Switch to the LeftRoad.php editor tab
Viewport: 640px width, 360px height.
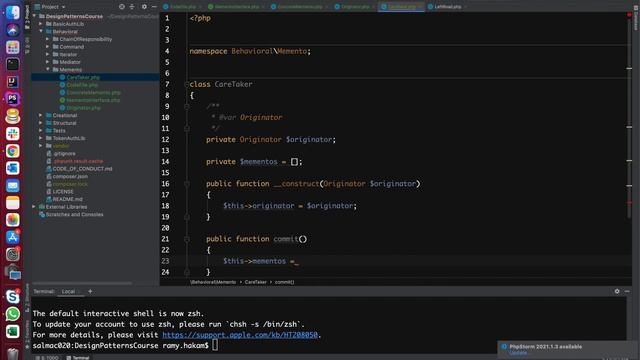point(448,7)
